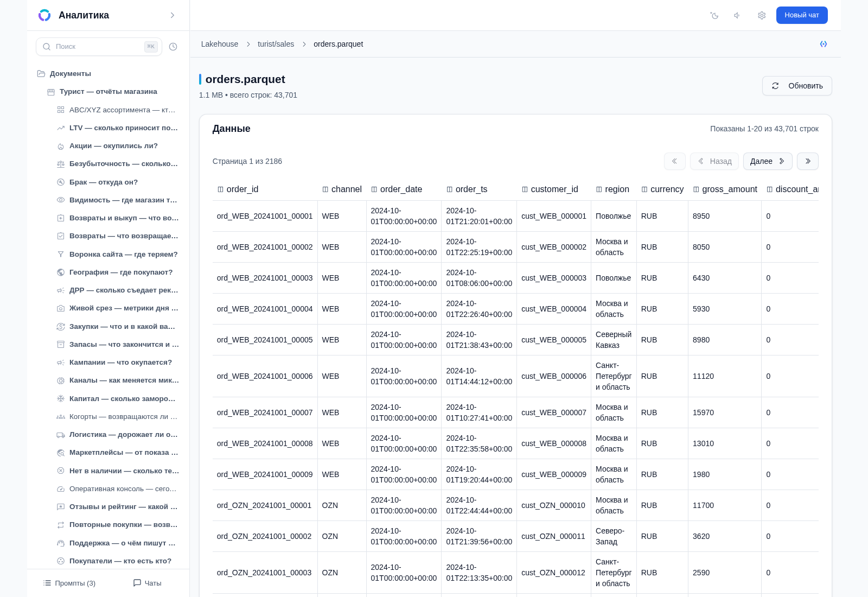Go to turist/sales breadcrumb

point(276,44)
